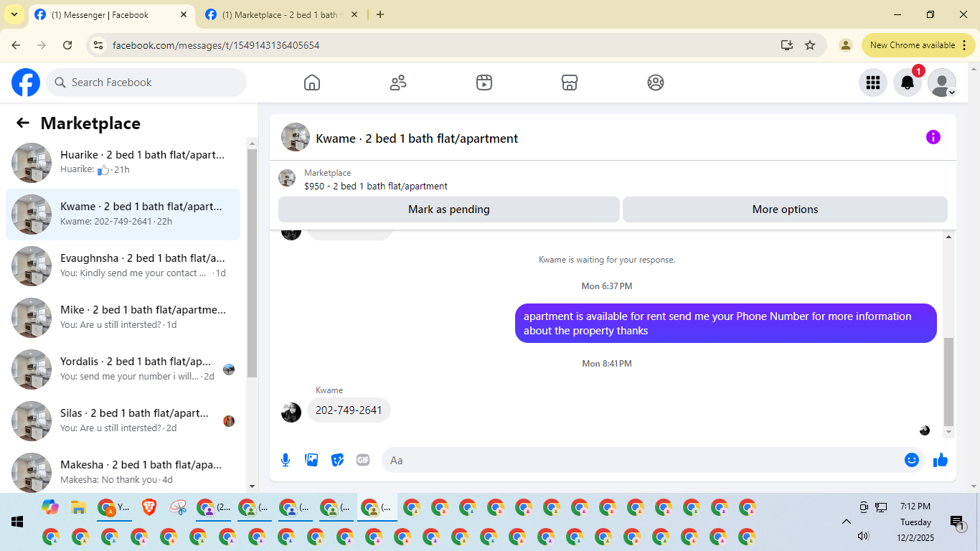The height and width of the screenshot is (551, 980).
Task: Open the Marketplace storefront icon
Action: tap(570, 83)
